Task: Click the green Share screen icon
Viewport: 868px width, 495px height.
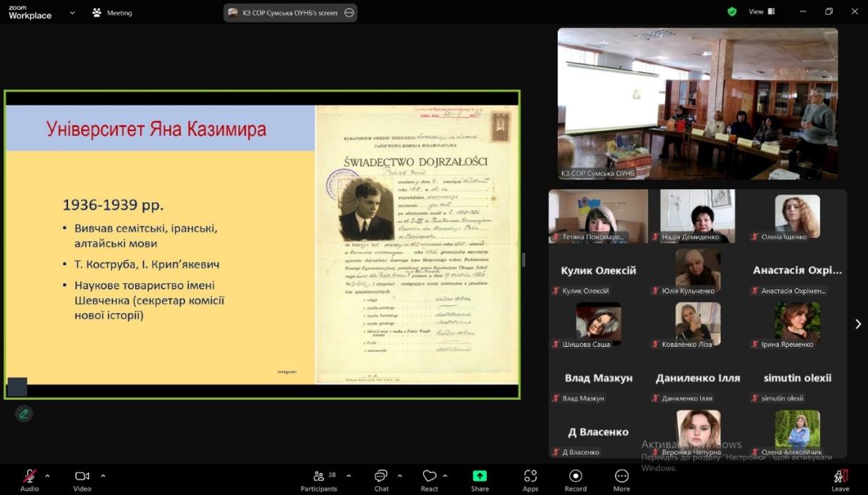Action: 480,476
